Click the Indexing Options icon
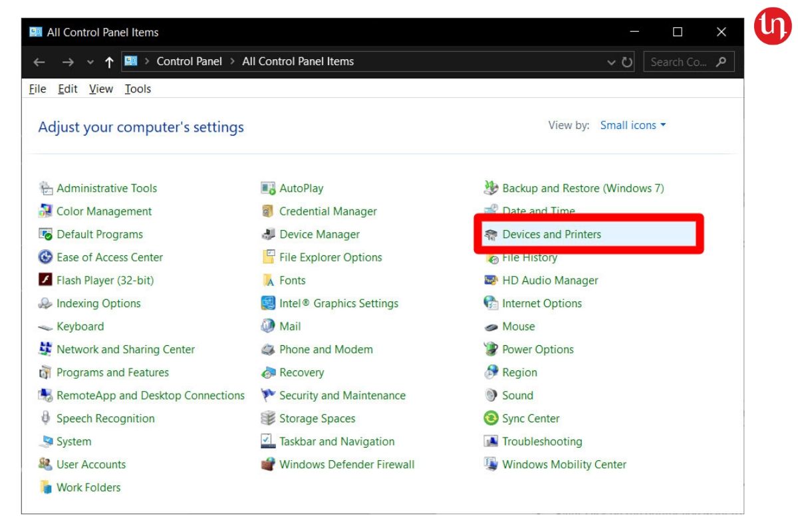798x532 pixels. coord(46,303)
